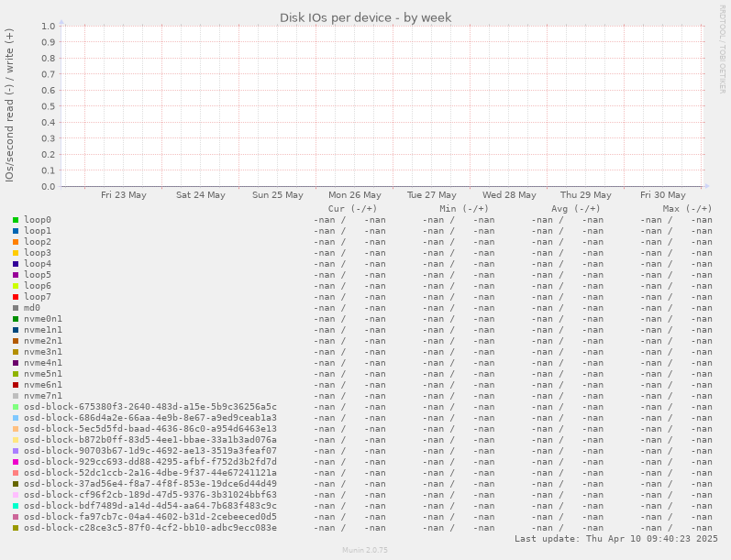Select osd-block-52dc1ccb-2a16-4dbe-9f37-44e67241121a label
Viewport: 731px width, 560px height.
pyautogui.click(x=150, y=473)
